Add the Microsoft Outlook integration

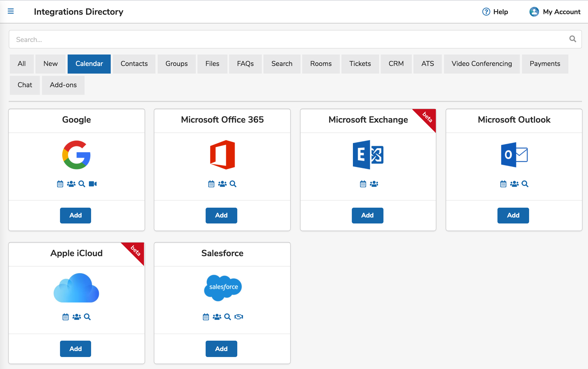(x=513, y=215)
